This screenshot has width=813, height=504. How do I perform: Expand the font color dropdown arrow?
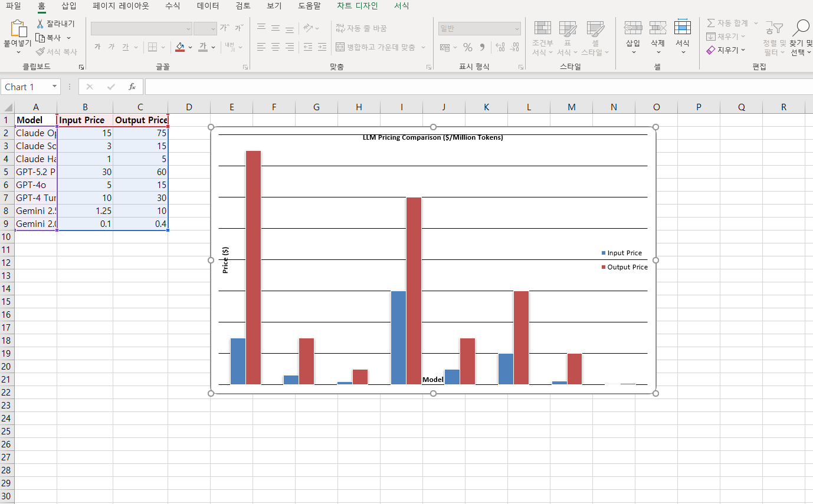213,47
